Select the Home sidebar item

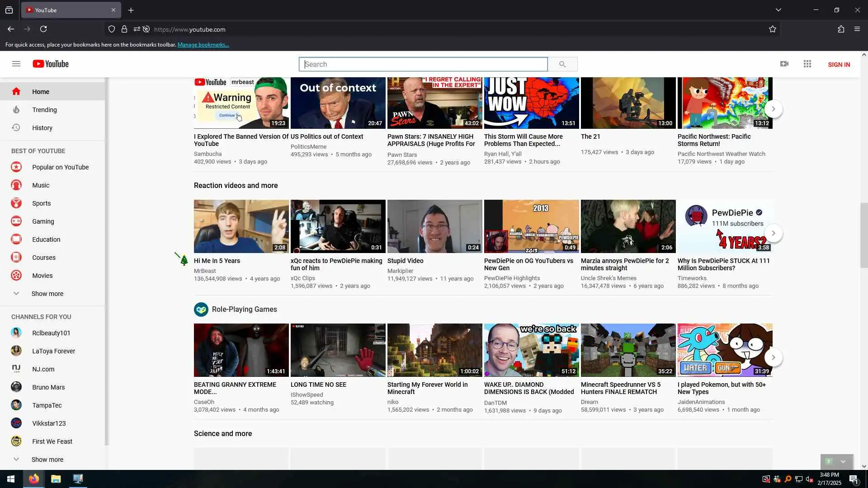(41, 92)
